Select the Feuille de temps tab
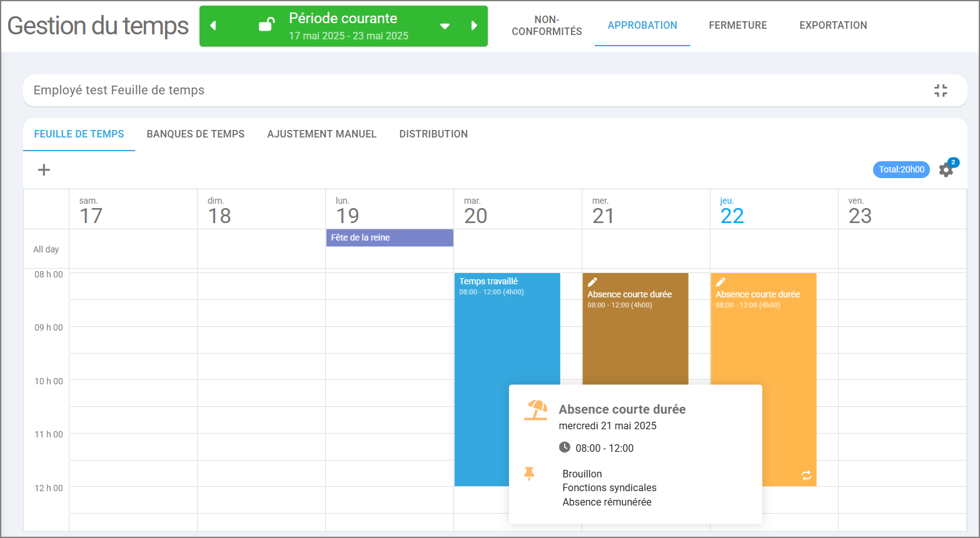The height and width of the screenshot is (538, 980). (x=79, y=134)
